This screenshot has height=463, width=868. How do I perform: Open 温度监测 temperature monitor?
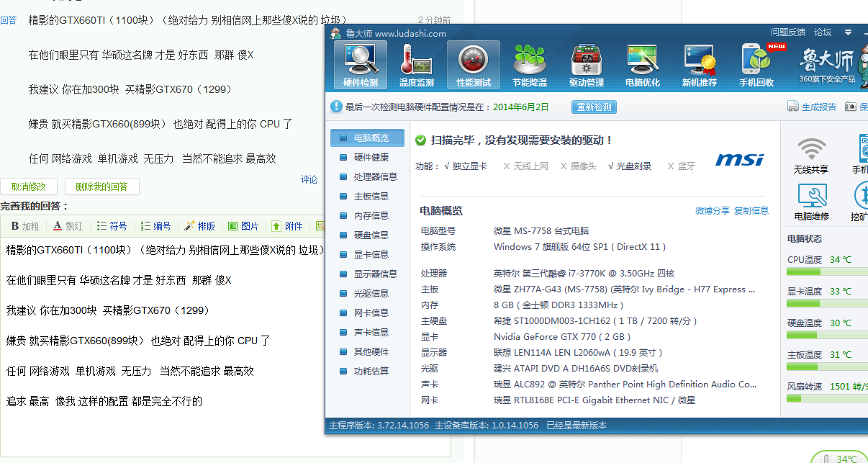(x=416, y=66)
